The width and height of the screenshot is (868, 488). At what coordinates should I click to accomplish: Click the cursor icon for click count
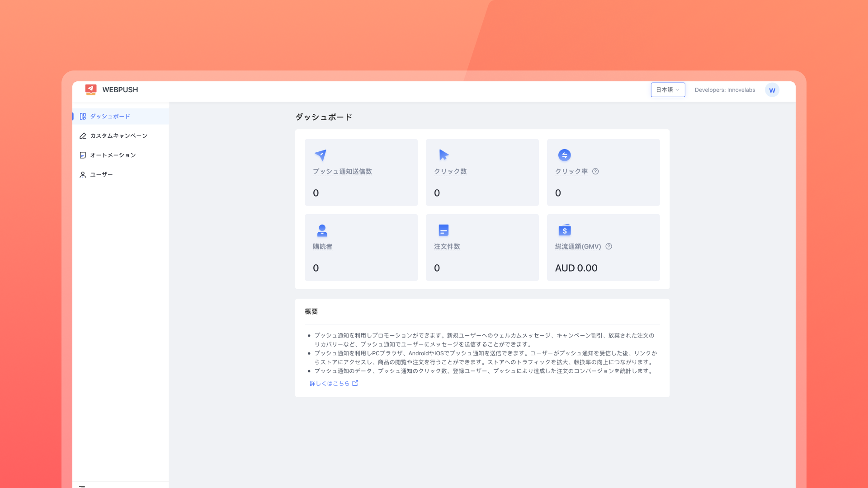[x=443, y=155]
